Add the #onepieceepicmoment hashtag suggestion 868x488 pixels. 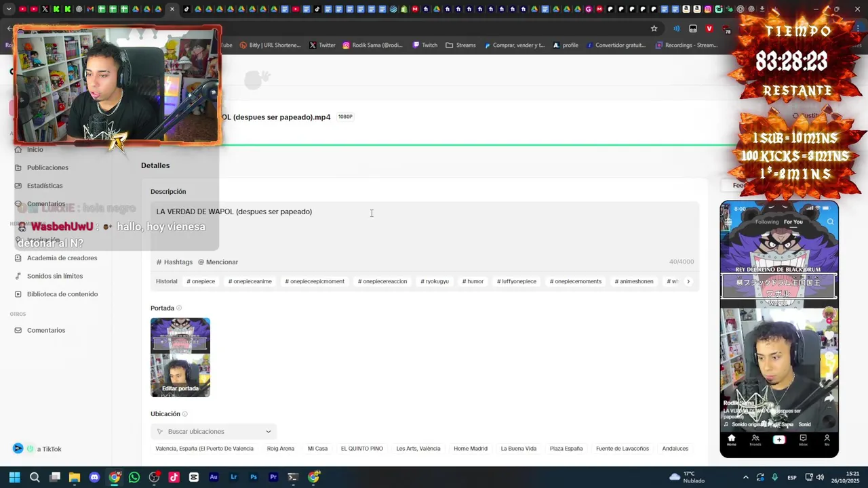(315, 281)
